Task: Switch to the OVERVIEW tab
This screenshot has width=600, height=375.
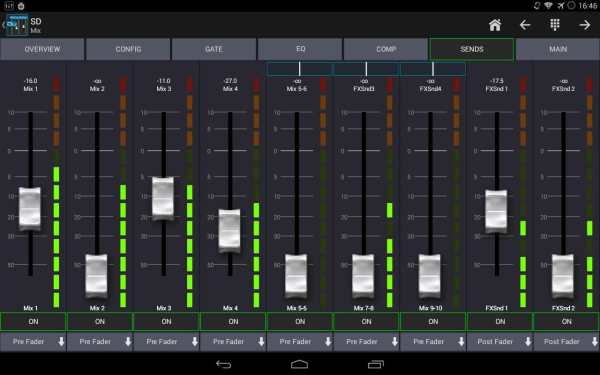Action: (x=42, y=49)
